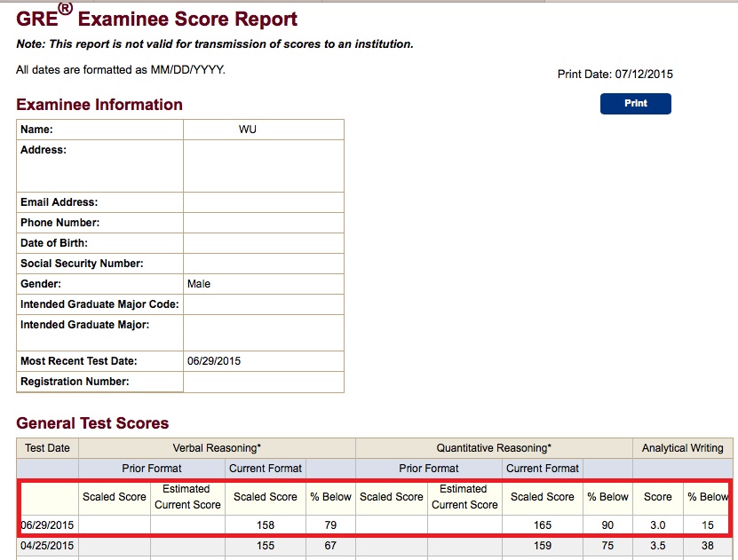Click the Most Recent Test Date: label
The height and width of the screenshot is (560, 738).
coord(79,361)
